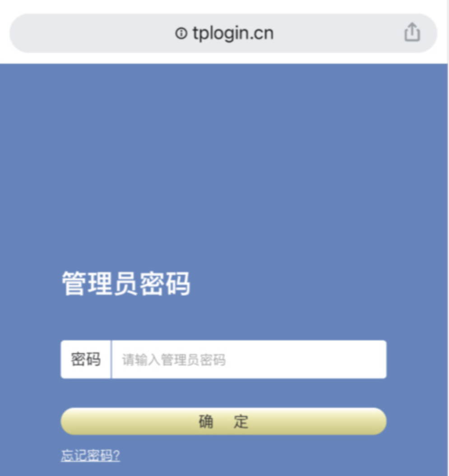Tap the gray URL bar left of info icon
This screenshot has width=449, height=476.
tap(91, 33)
